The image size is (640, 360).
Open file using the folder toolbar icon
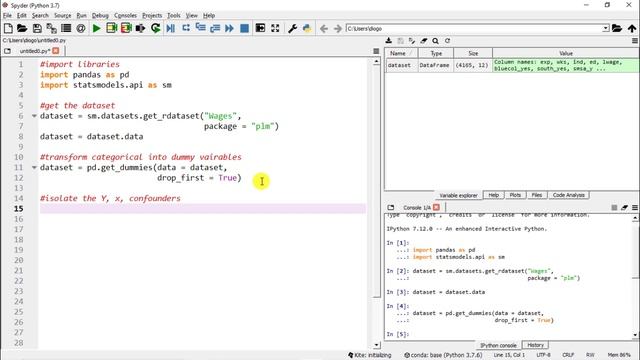point(22,28)
